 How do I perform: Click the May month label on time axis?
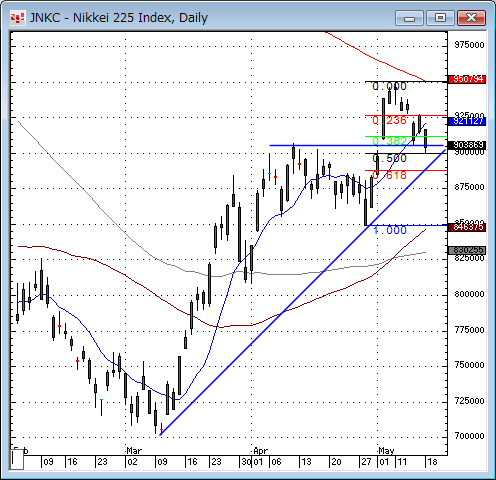click(x=386, y=451)
